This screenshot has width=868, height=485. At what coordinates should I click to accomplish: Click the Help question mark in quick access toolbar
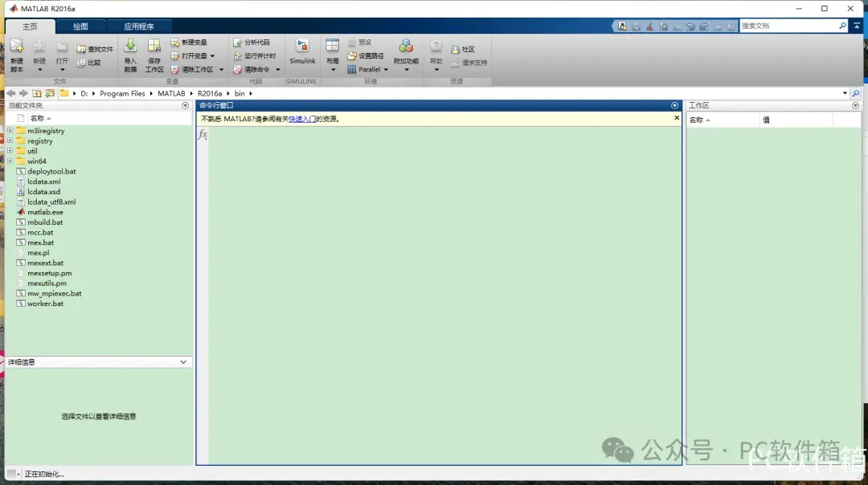tap(731, 26)
